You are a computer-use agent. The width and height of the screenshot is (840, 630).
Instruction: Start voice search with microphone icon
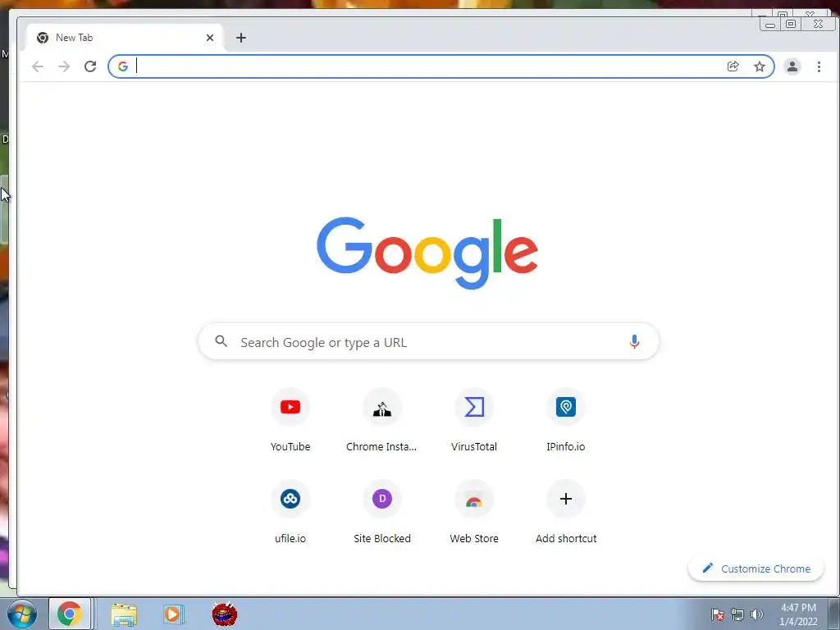pos(634,342)
